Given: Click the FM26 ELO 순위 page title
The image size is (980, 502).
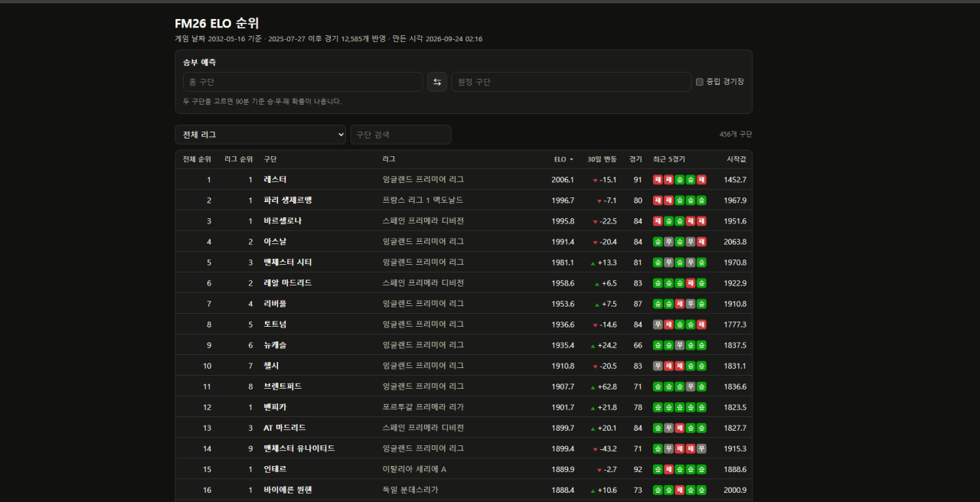Looking at the screenshot, I should (217, 24).
